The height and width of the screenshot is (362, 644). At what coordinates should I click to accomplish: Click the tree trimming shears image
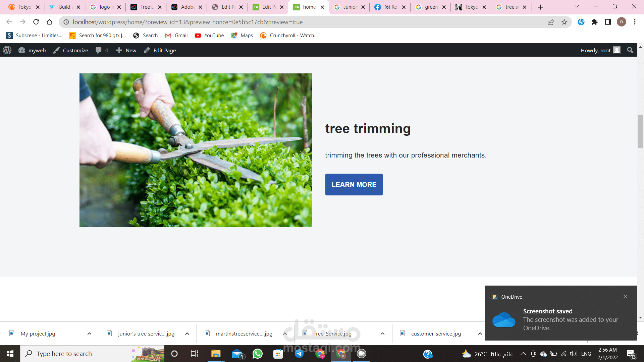196,150
